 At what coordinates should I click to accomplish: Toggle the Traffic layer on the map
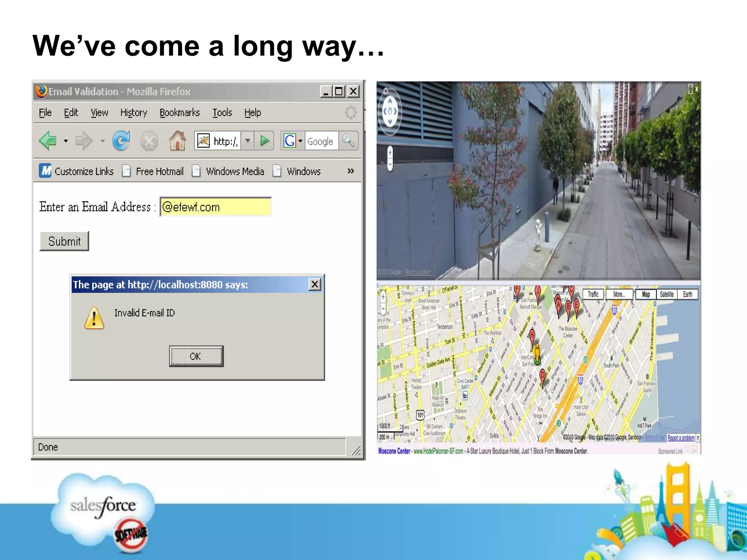click(593, 294)
